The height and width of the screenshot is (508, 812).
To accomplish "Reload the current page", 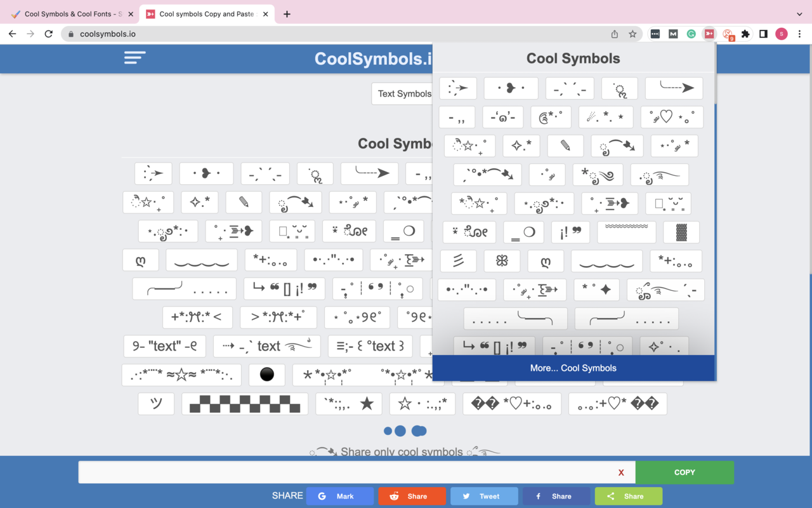I will (x=48, y=34).
